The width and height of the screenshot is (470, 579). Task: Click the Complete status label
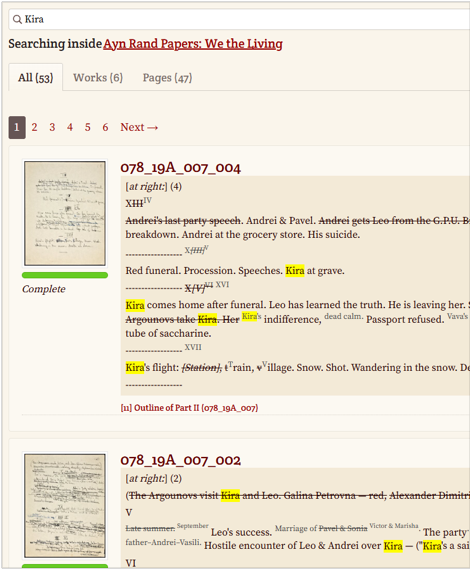tap(44, 289)
